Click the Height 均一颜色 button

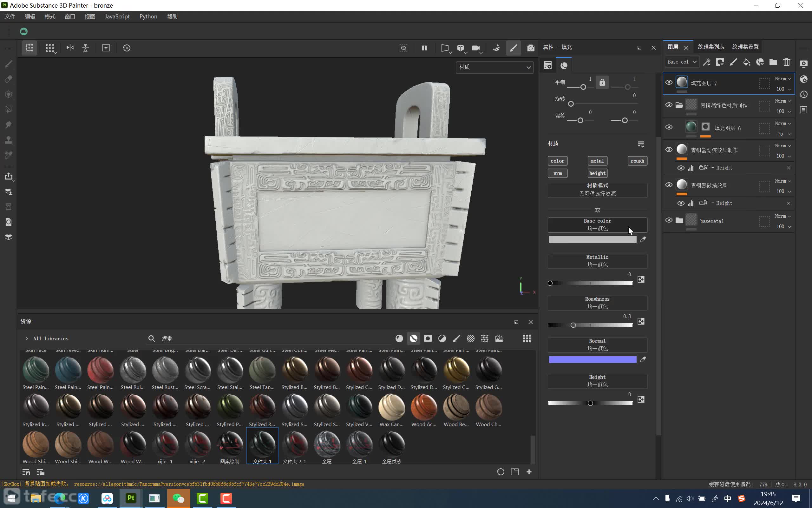tap(597, 381)
